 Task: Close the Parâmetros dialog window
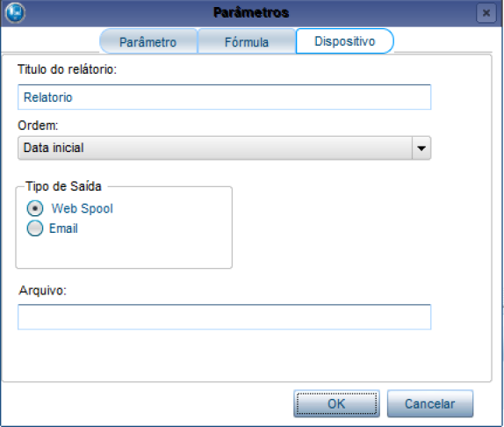tap(486, 13)
